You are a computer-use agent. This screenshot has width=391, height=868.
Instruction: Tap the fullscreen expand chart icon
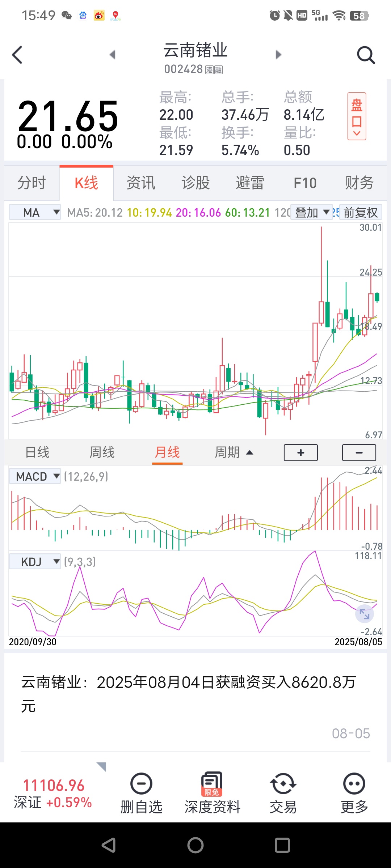pos(365,614)
